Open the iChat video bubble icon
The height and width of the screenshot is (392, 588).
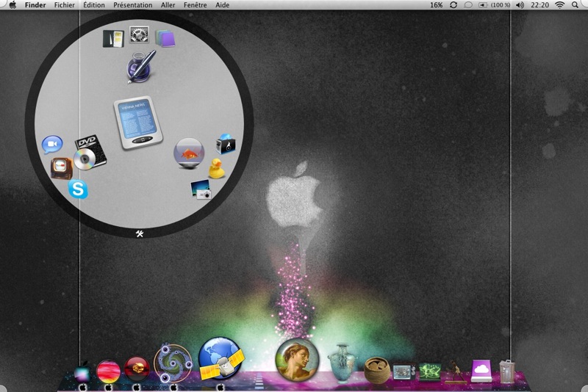point(52,145)
